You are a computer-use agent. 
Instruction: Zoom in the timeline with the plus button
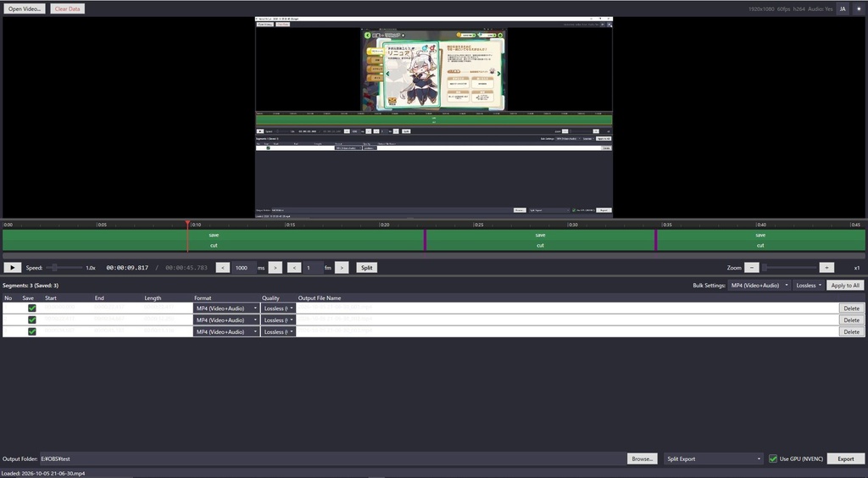(826, 268)
